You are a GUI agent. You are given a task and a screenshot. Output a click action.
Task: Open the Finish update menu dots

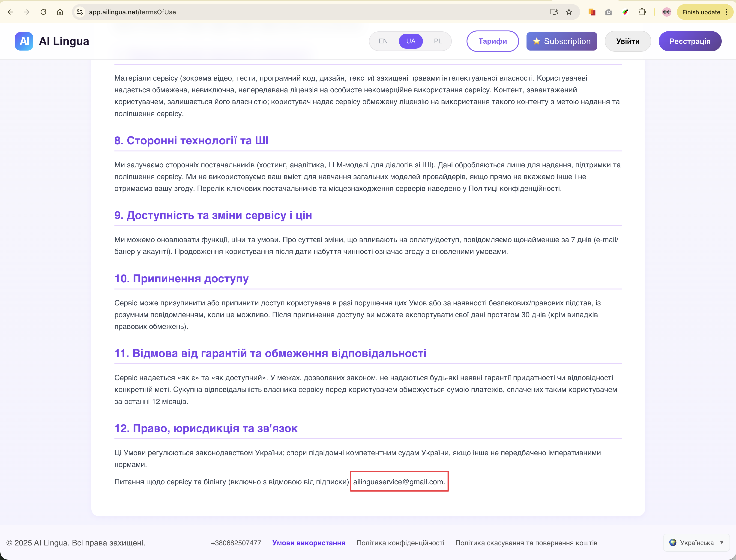(x=726, y=12)
